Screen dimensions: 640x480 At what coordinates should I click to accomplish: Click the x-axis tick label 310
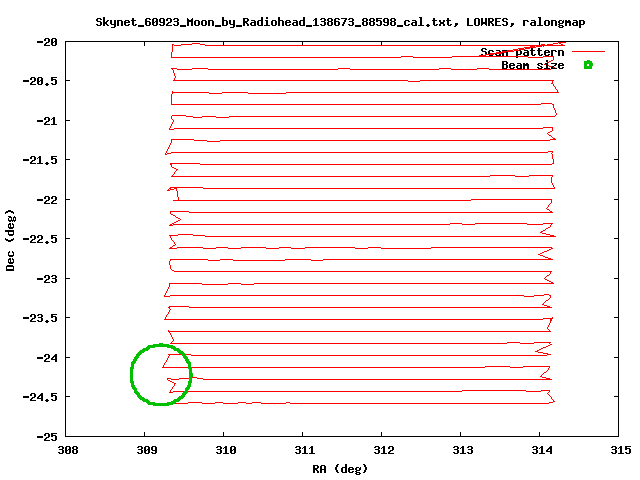[x=226, y=450]
